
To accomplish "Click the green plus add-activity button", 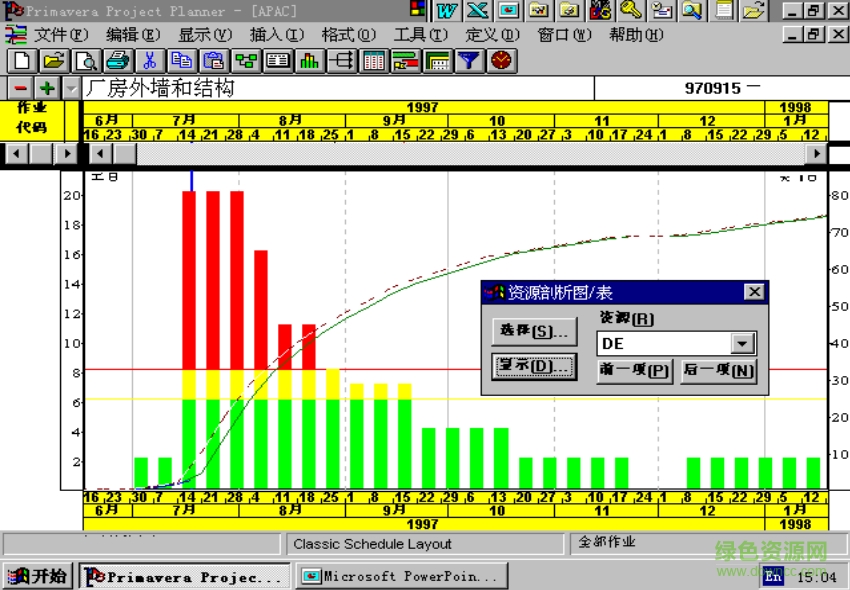I will (x=46, y=88).
